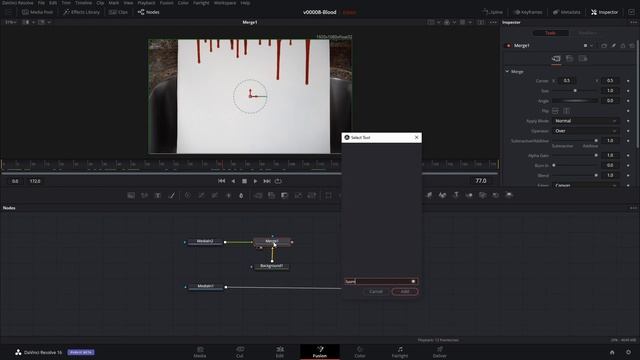Add a Resize node from the toolbar
Image resolution: width=640 pixels, height=360 pixels.
tap(298, 196)
